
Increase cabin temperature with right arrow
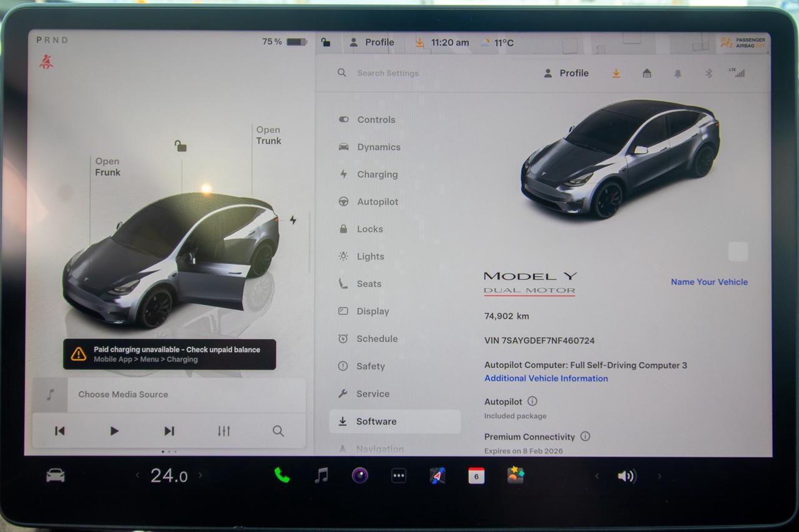(x=200, y=476)
